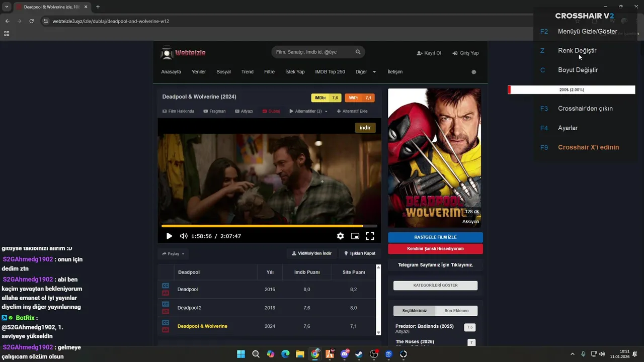
Task: Open Steam from taskbar
Action: pos(359,354)
